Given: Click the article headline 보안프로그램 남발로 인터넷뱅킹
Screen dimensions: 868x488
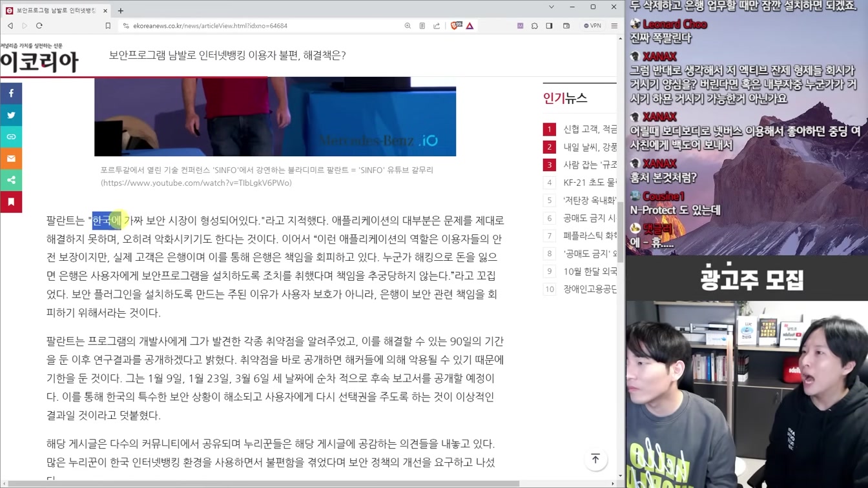Looking at the screenshot, I should [227, 56].
